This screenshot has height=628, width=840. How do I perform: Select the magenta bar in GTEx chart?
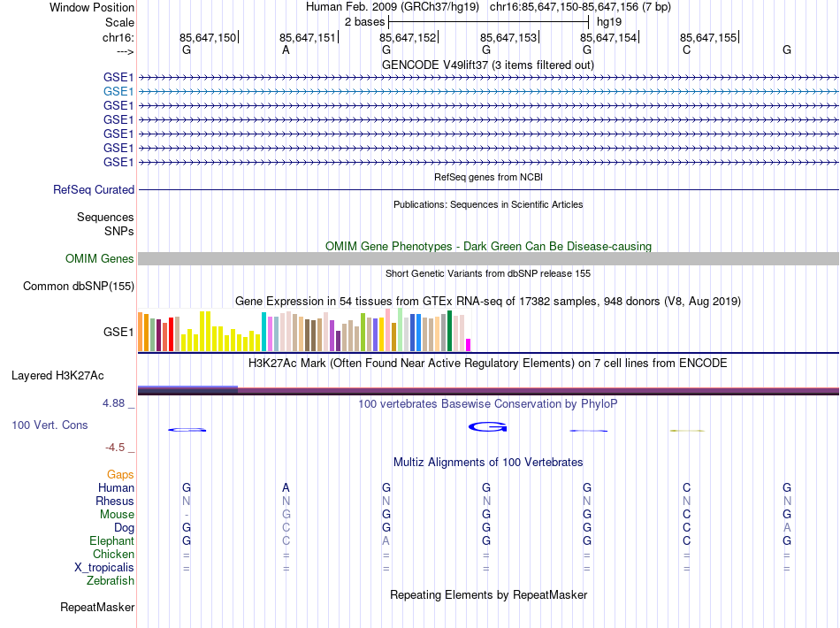click(x=469, y=345)
